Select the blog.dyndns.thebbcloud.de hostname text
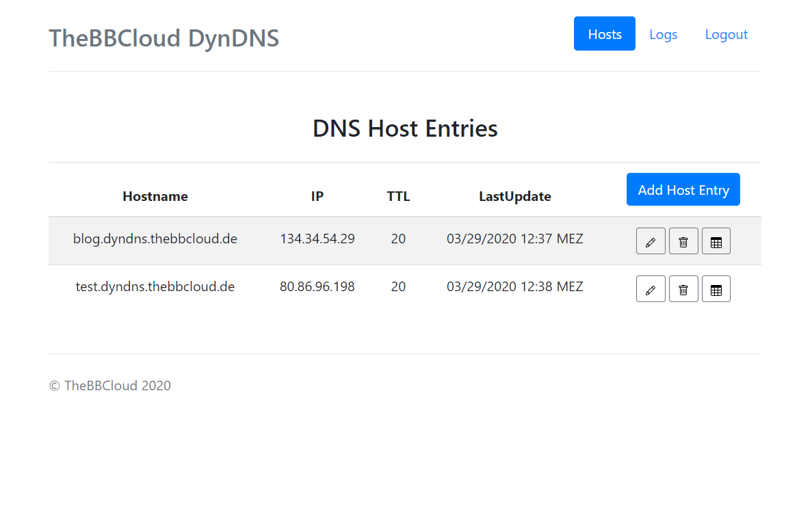This screenshot has width=812, height=516. (155, 239)
